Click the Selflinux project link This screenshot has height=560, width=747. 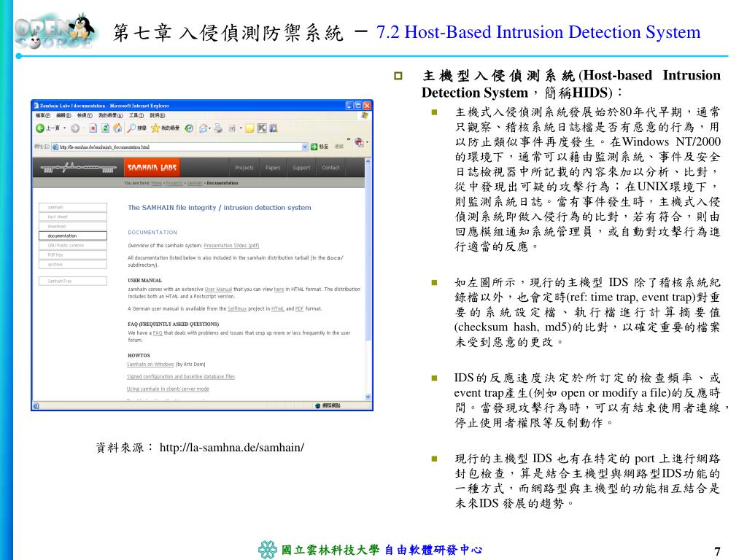coord(237,308)
